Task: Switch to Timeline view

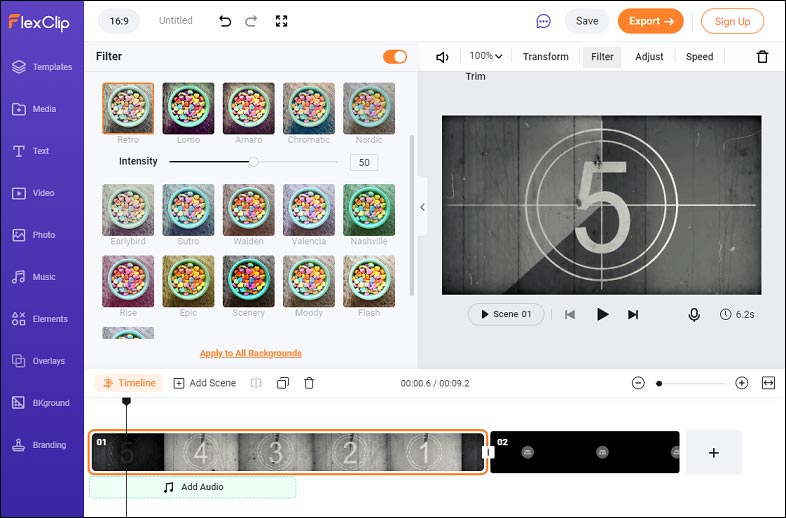Action: click(129, 383)
